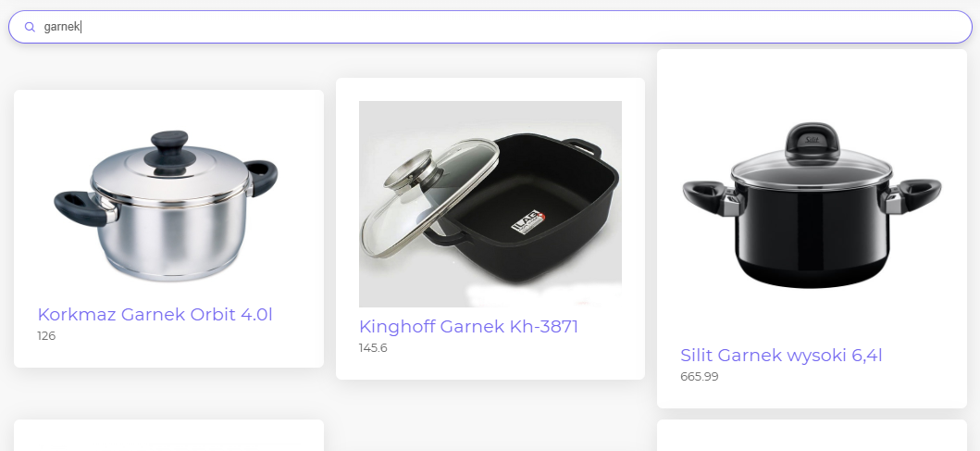Click the black knob on Korkmaz lid
980x451 pixels.
click(x=168, y=151)
